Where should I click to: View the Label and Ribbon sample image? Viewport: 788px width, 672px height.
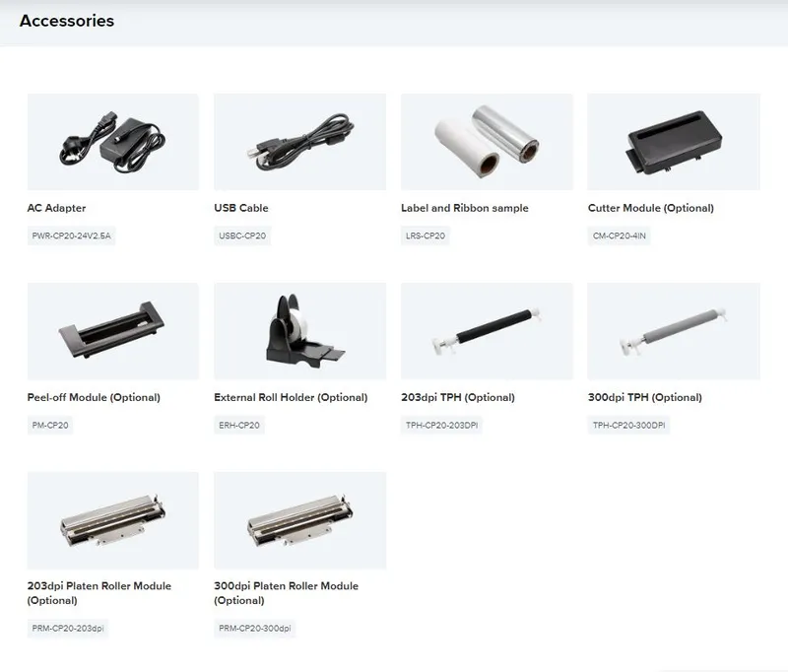pyautogui.click(x=487, y=142)
